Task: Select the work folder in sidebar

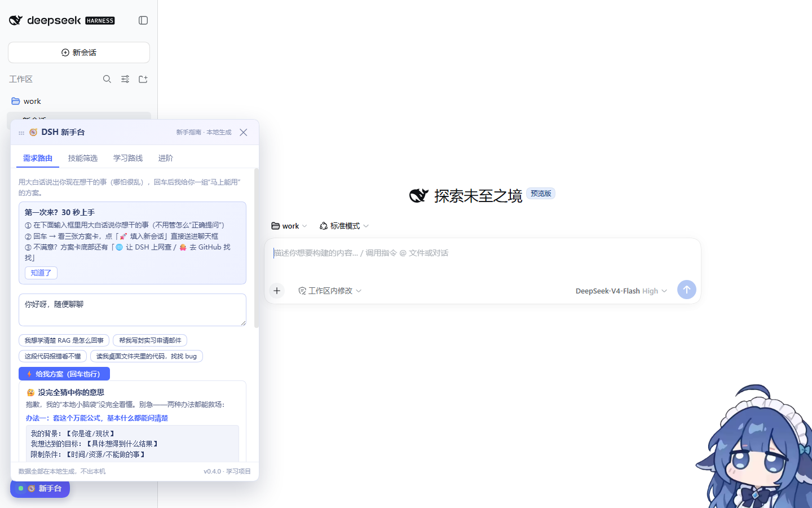Action: 79,101
